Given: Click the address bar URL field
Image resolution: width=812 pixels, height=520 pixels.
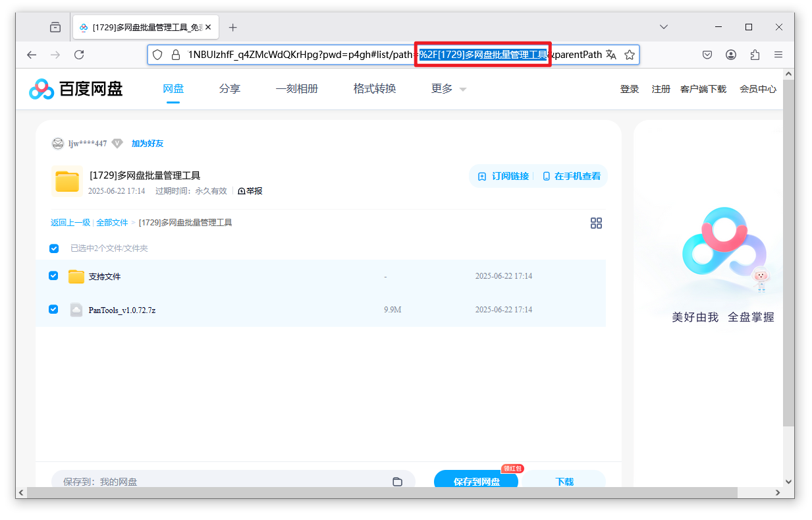Looking at the screenshot, I should [x=393, y=55].
